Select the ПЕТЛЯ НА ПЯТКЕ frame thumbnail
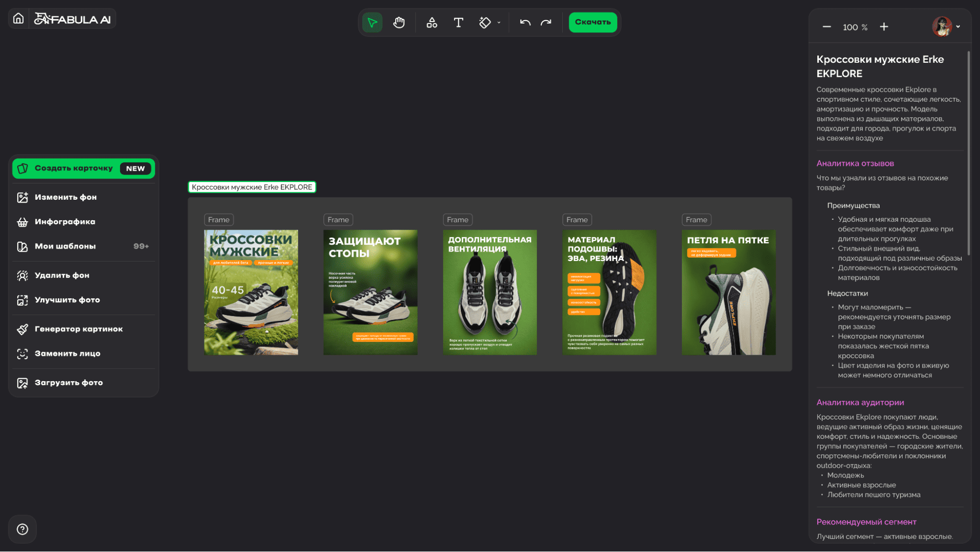 [x=729, y=292]
